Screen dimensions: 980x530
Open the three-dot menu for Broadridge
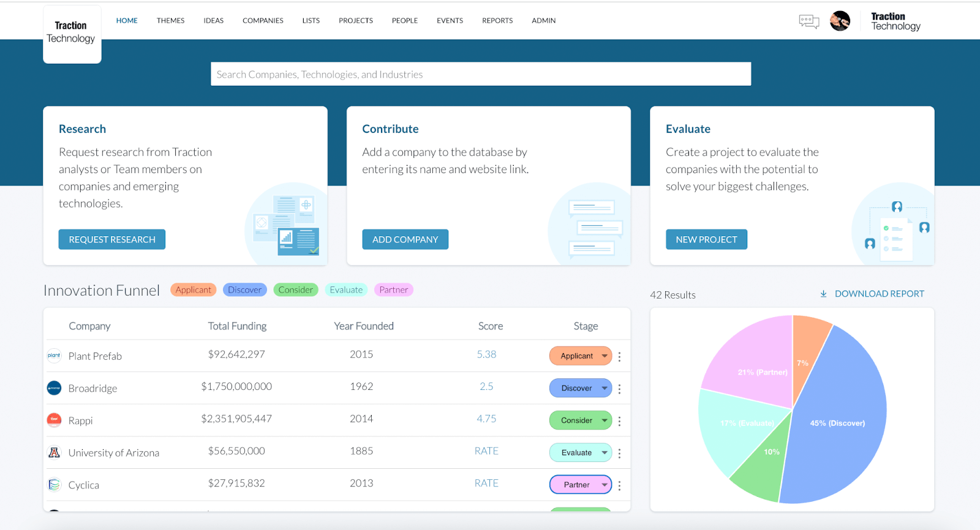(619, 389)
